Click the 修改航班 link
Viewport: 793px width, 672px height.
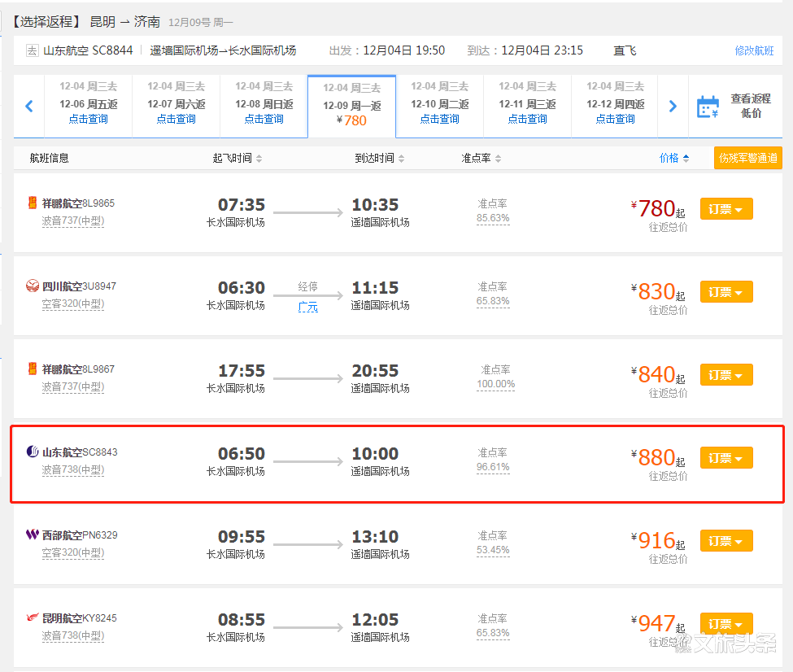tap(754, 50)
